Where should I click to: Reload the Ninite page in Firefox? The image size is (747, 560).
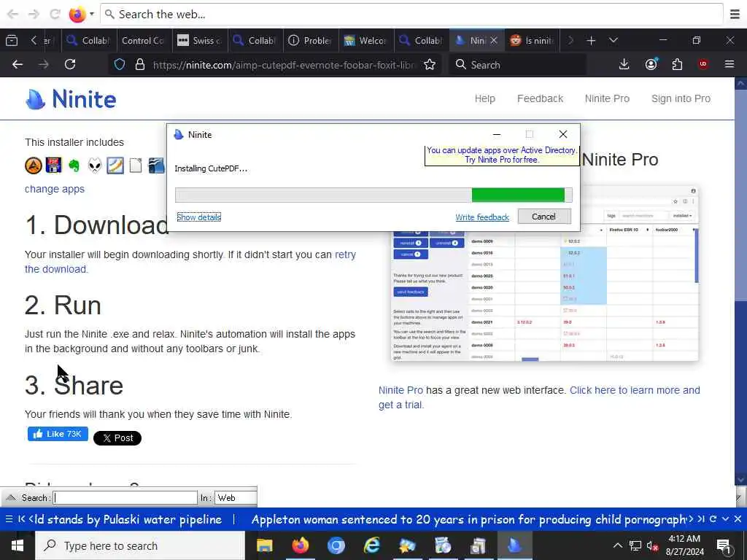(70, 64)
